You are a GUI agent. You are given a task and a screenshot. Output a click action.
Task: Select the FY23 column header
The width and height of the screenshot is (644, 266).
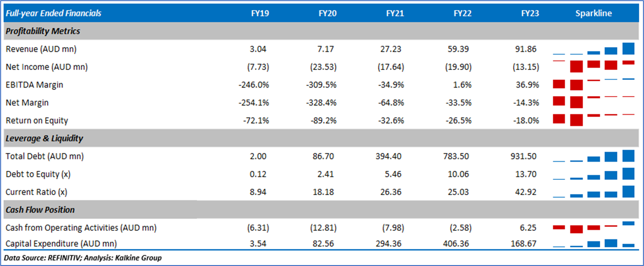(x=530, y=13)
